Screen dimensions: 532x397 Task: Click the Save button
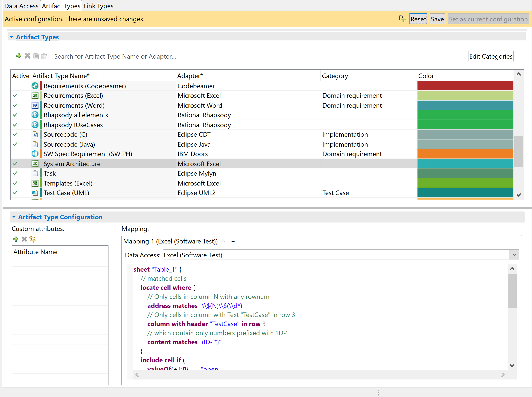(x=437, y=19)
